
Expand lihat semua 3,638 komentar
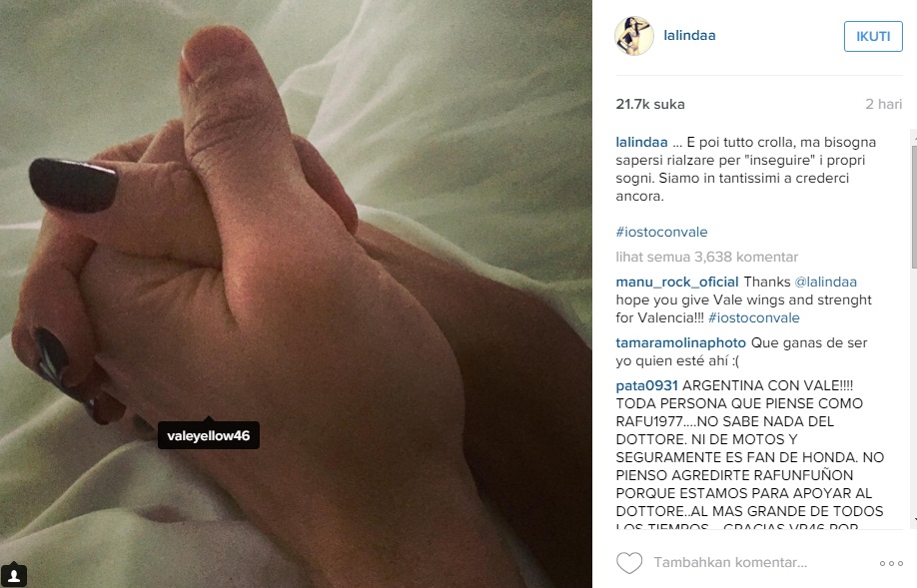[x=706, y=258]
